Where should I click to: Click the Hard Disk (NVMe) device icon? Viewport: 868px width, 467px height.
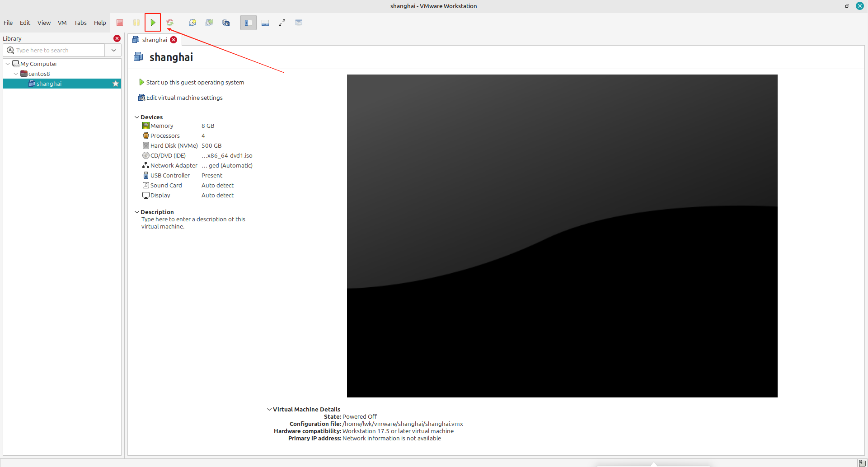[146, 145]
